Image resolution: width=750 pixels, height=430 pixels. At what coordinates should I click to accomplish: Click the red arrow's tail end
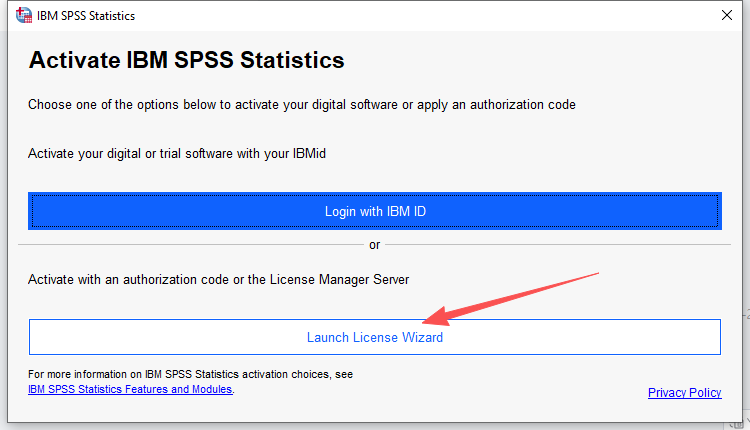pyautogui.click(x=596, y=273)
